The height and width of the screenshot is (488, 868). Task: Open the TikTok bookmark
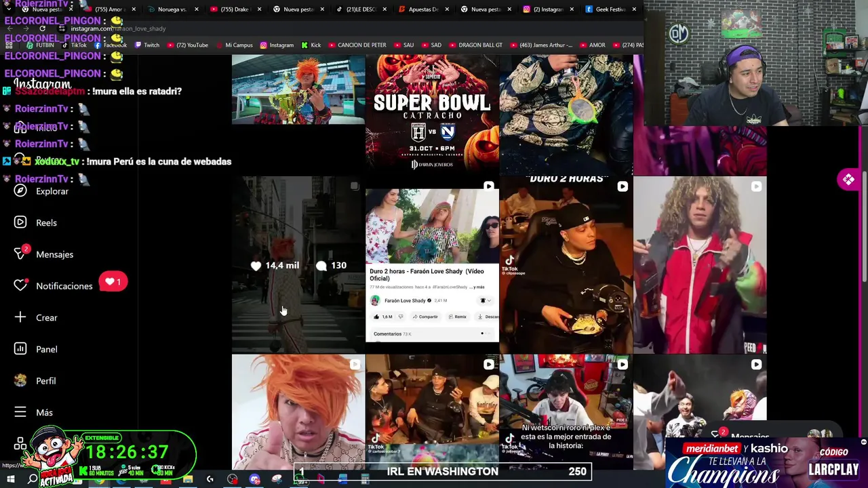click(75, 45)
